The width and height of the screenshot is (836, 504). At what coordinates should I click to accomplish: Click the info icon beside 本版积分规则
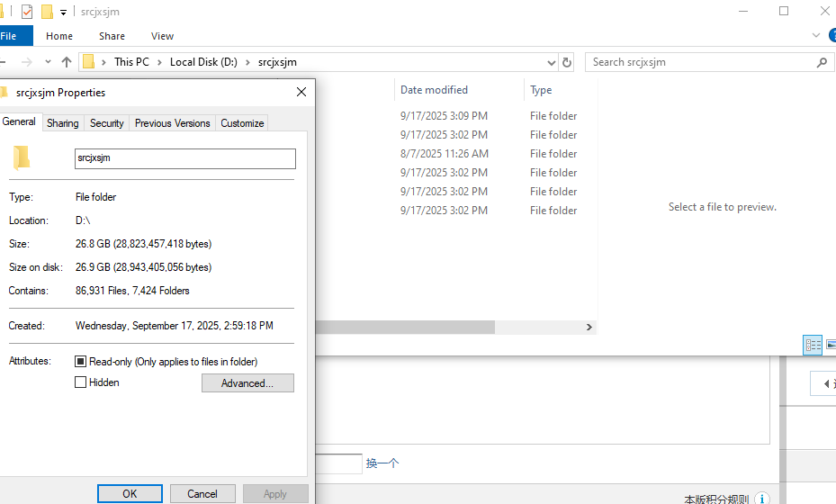tap(762, 499)
